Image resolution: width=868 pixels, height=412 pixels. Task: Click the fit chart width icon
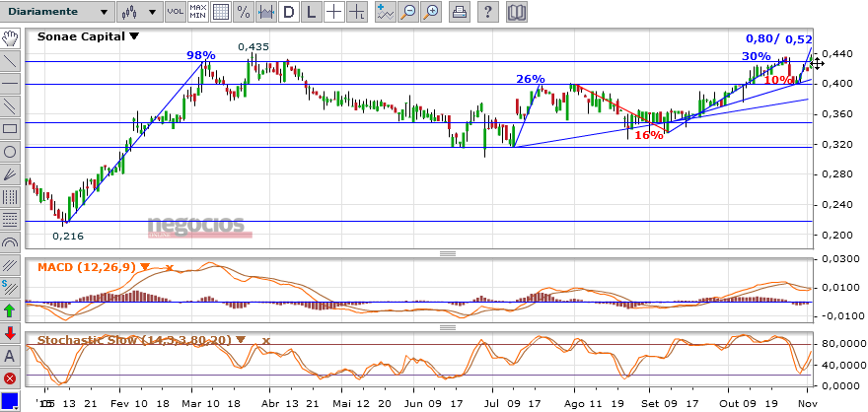[x=266, y=12]
